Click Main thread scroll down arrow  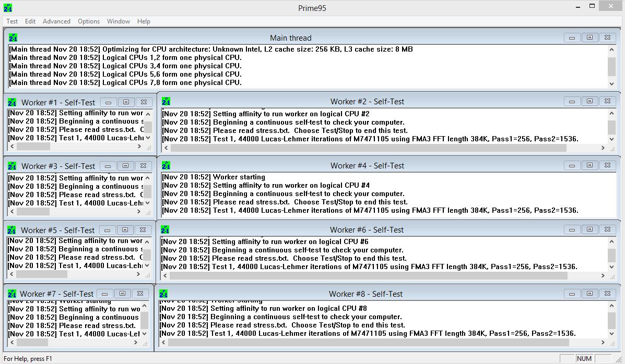tap(611, 83)
